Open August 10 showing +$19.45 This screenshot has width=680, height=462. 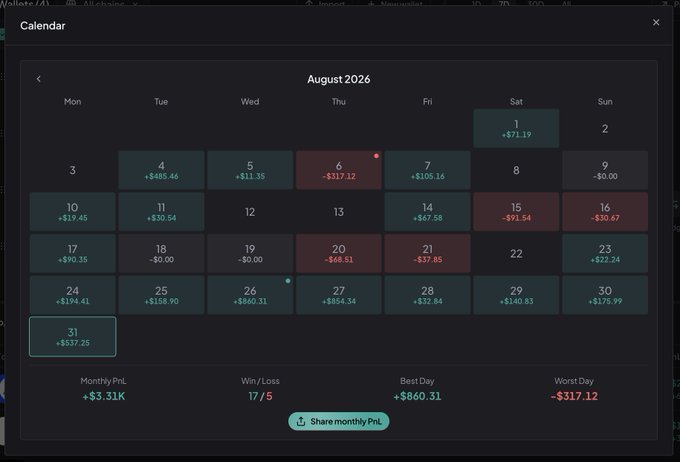pyautogui.click(x=72, y=212)
